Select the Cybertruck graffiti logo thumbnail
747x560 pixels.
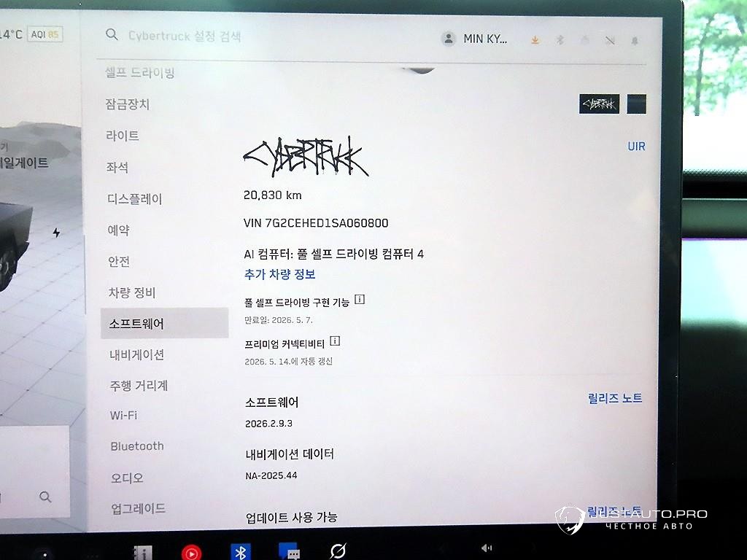tap(600, 104)
